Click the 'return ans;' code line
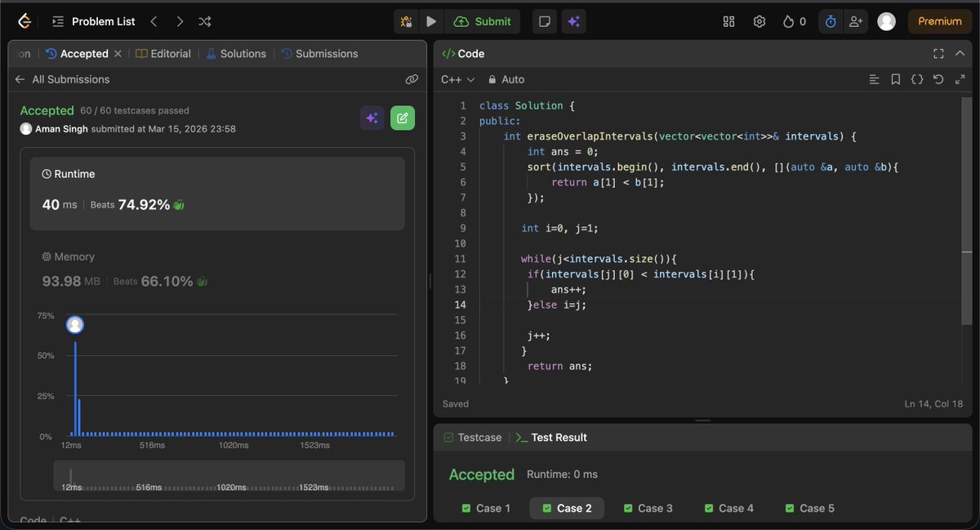980x530 pixels. 559,366
